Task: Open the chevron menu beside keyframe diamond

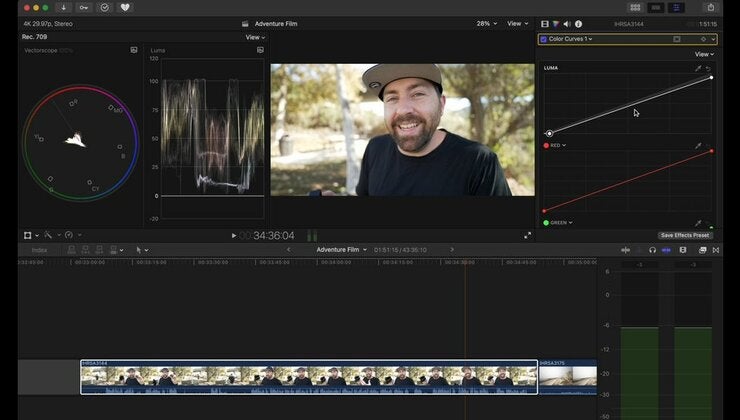Action: point(713,39)
